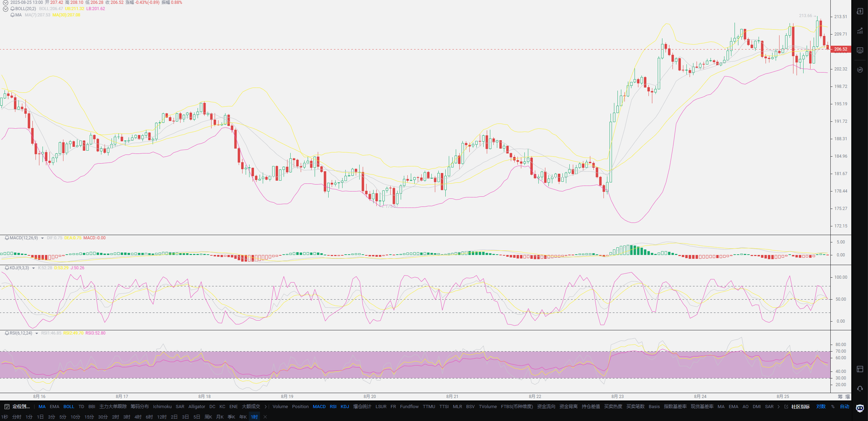The height and width of the screenshot is (421, 868).
Task: Open the external-link icon beside 社区指标
Action: [786, 407]
